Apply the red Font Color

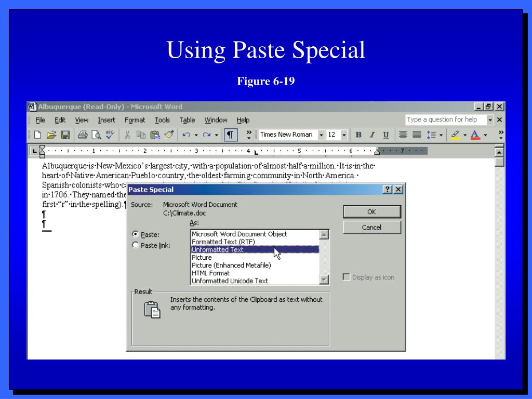tap(475, 135)
